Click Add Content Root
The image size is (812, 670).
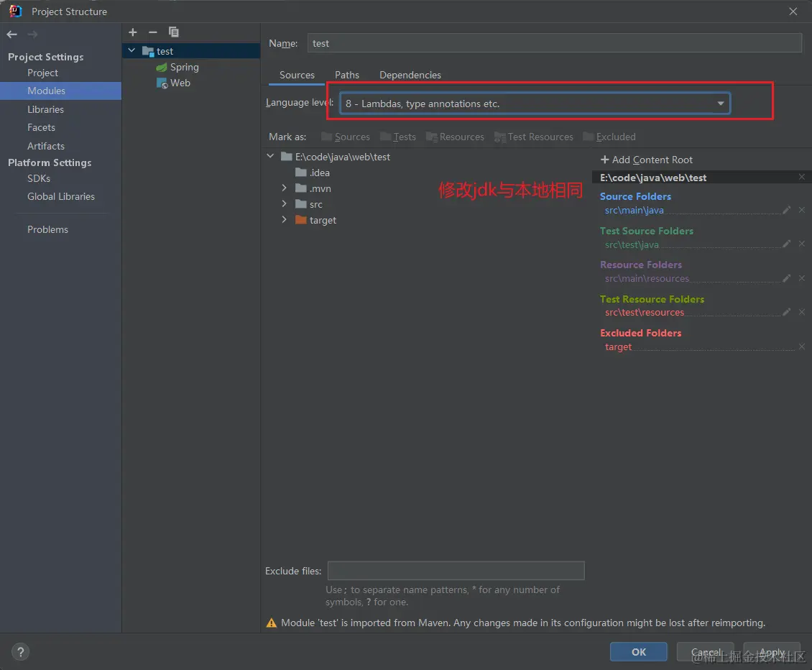[x=646, y=160]
